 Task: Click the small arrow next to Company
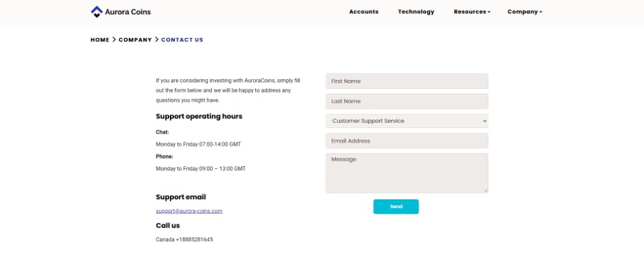[541, 12]
